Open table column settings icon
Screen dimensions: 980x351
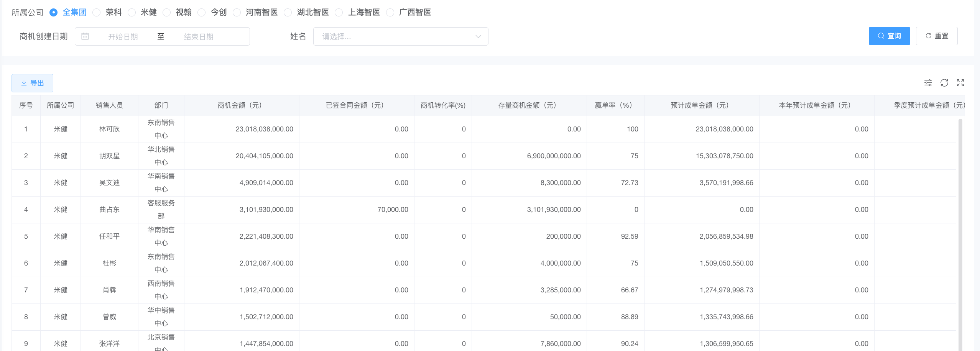coord(928,83)
